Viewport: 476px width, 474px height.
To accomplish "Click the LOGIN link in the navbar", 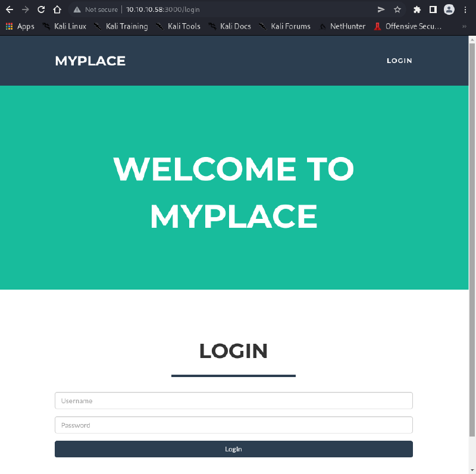I will click(x=399, y=60).
